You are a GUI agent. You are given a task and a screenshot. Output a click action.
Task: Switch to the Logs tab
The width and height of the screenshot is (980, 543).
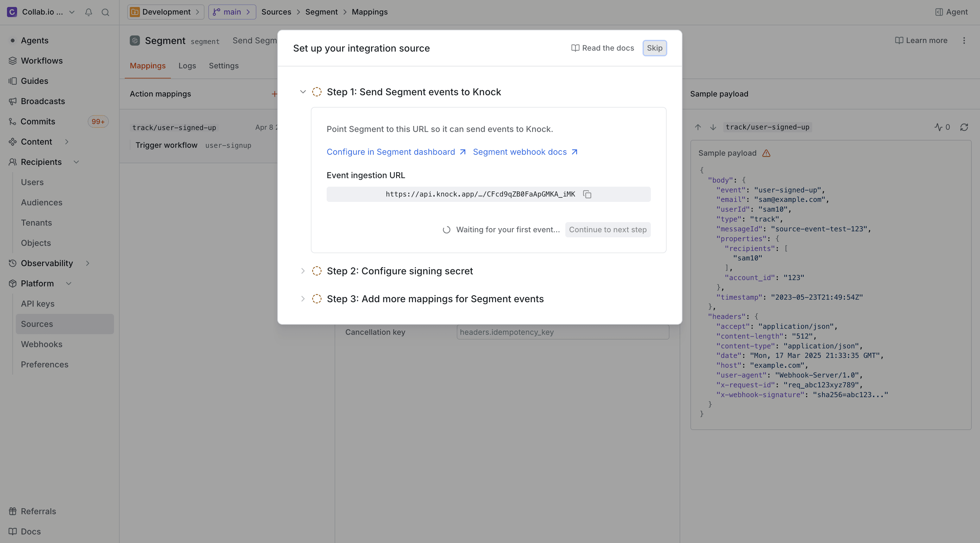point(187,66)
